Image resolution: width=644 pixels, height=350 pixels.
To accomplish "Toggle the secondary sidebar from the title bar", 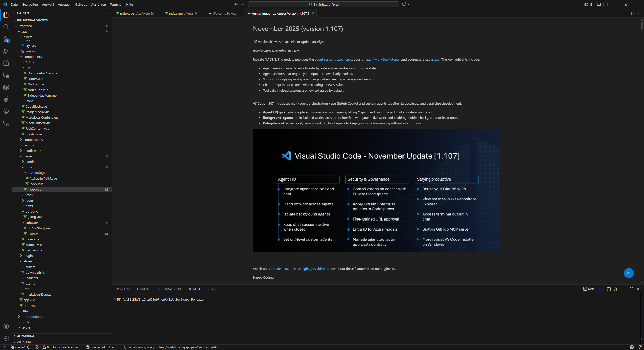I will pyautogui.click(x=606, y=4).
